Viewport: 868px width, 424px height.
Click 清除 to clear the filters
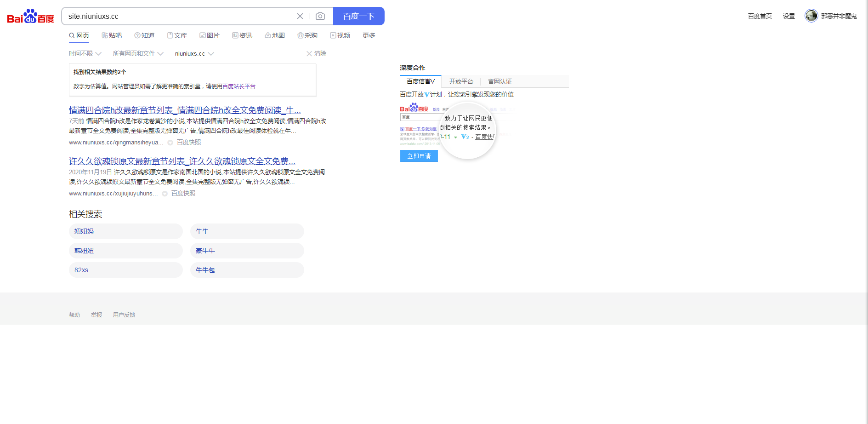tap(316, 54)
